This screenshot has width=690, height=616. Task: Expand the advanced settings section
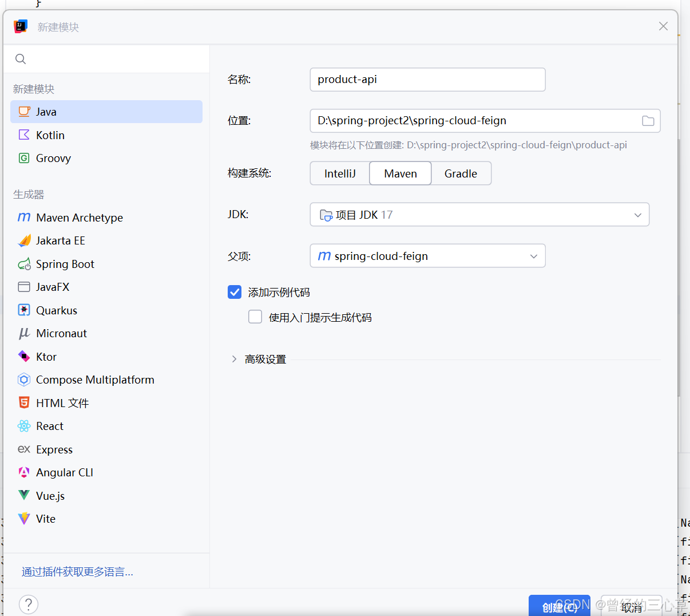(234, 359)
